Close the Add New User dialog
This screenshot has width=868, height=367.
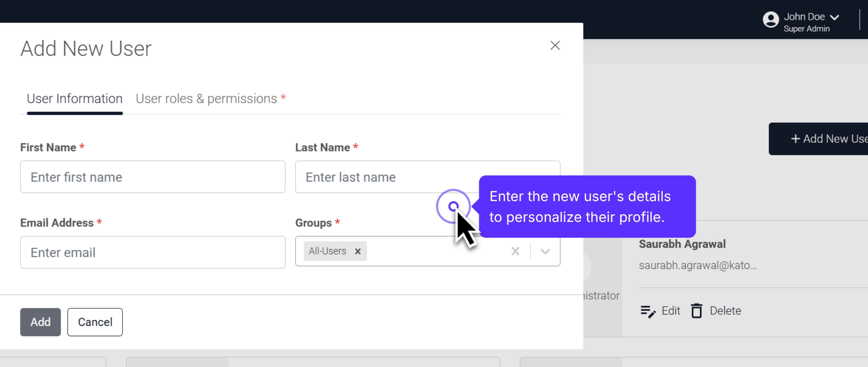click(x=555, y=45)
